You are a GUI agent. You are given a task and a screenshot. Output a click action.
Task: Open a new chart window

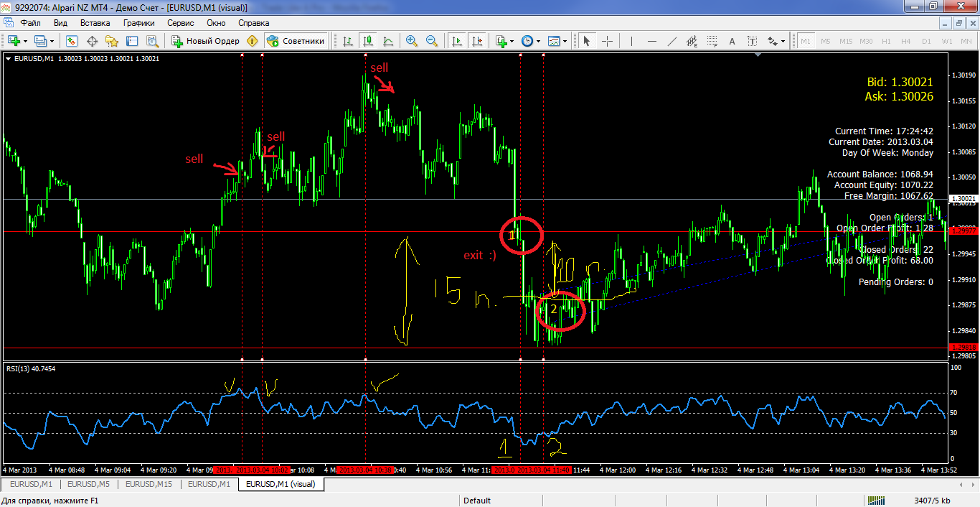tap(14, 41)
